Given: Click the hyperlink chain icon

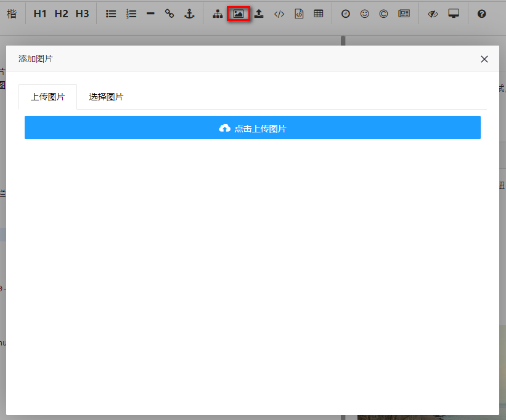Looking at the screenshot, I should [x=169, y=14].
